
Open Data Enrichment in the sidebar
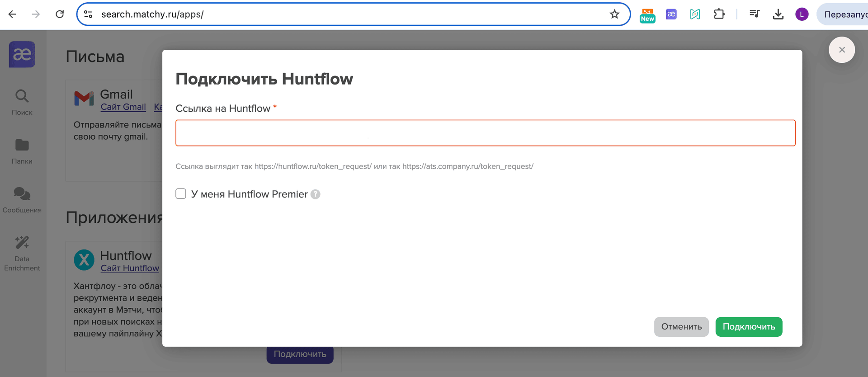(22, 253)
